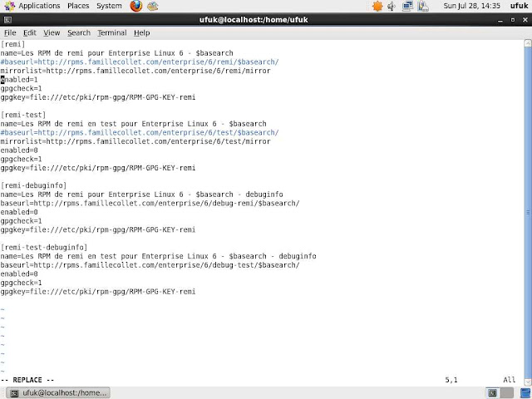
Task: Switch to the second workspace box
Action: tap(506, 393)
